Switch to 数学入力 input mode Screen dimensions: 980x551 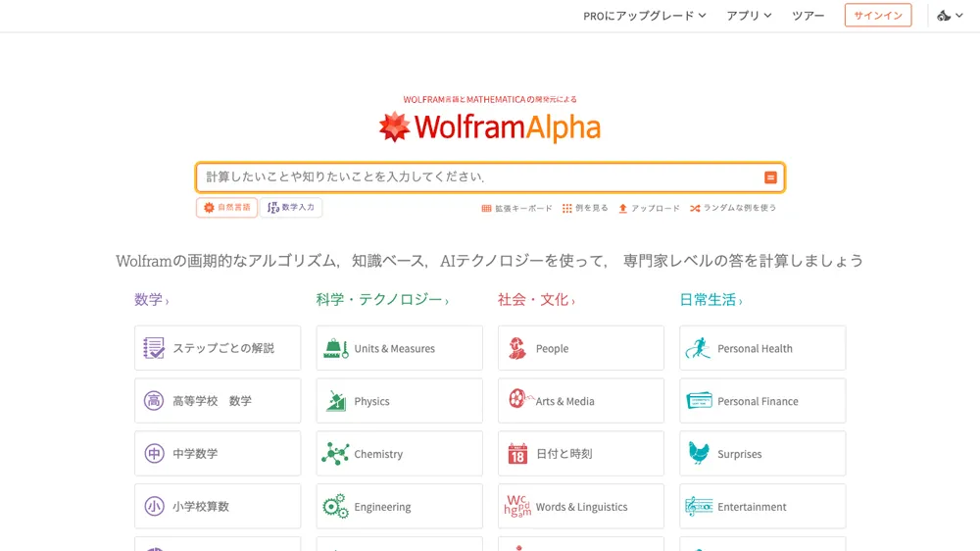291,208
